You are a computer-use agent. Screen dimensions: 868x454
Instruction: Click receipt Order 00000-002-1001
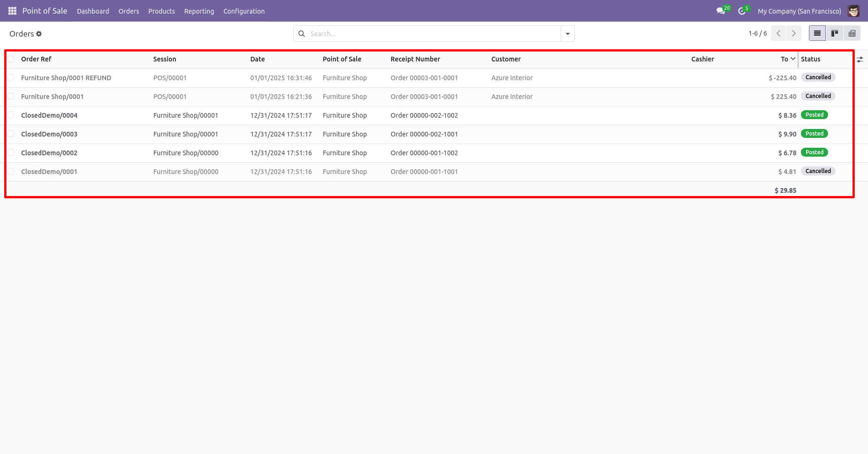click(424, 134)
